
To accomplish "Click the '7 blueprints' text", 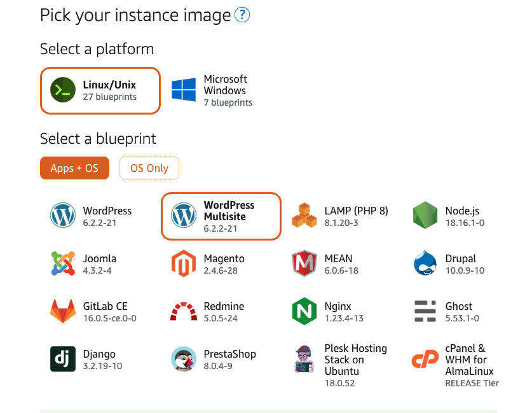I will pos(228,102).
